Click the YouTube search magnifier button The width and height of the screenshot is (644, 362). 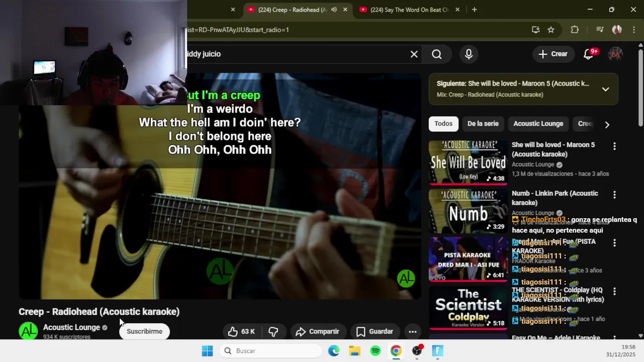437,54
